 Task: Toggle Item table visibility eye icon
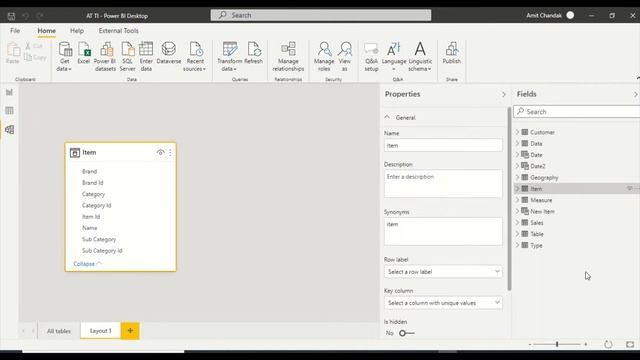pyautogui.click(x=160, y=152)
